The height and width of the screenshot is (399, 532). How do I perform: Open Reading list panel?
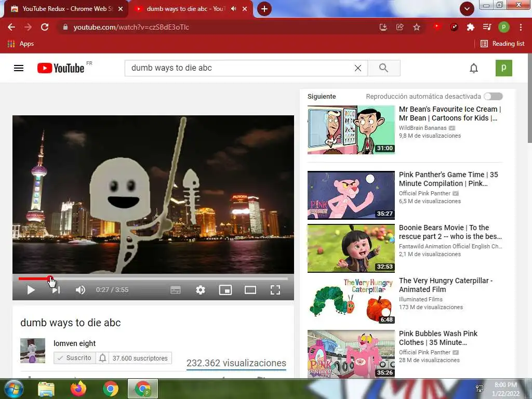(x=502, y=44)
